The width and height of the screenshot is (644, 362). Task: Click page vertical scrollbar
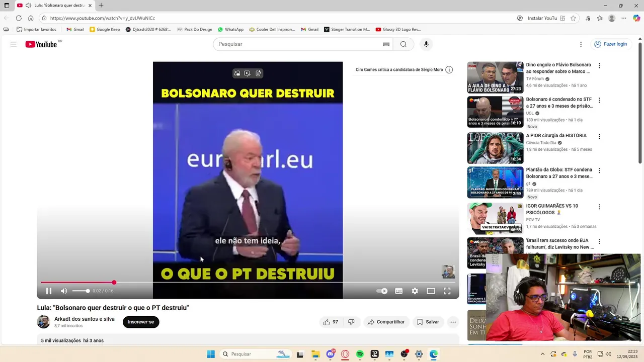[640, 103]
